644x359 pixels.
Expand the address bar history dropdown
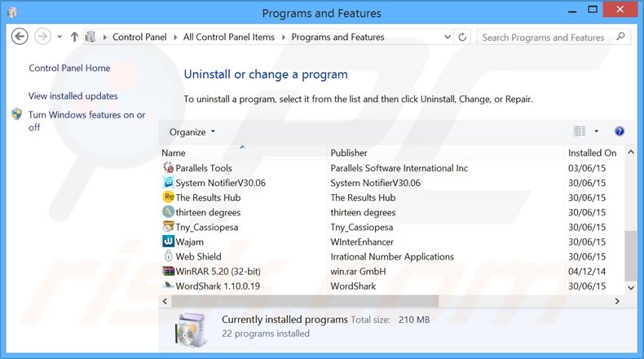point(448,37)
